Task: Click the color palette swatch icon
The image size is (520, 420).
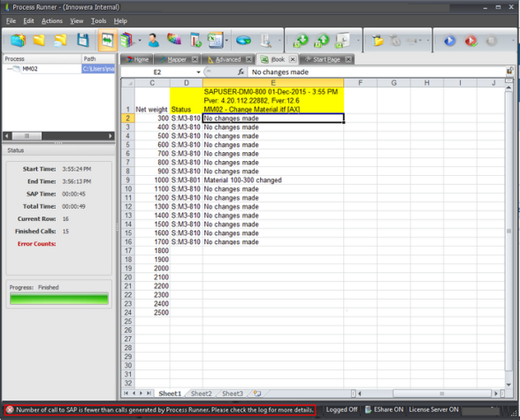Action: pos(173,40)
